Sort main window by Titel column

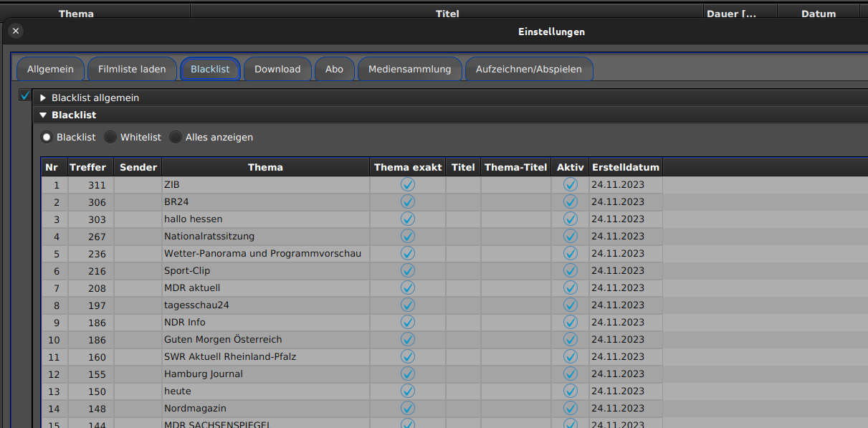click(447, 13)
